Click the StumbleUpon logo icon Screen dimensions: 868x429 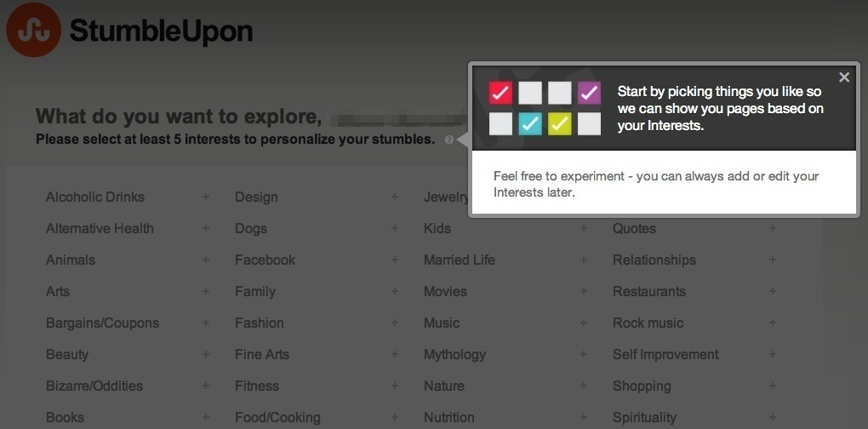(x=33, y=30)
